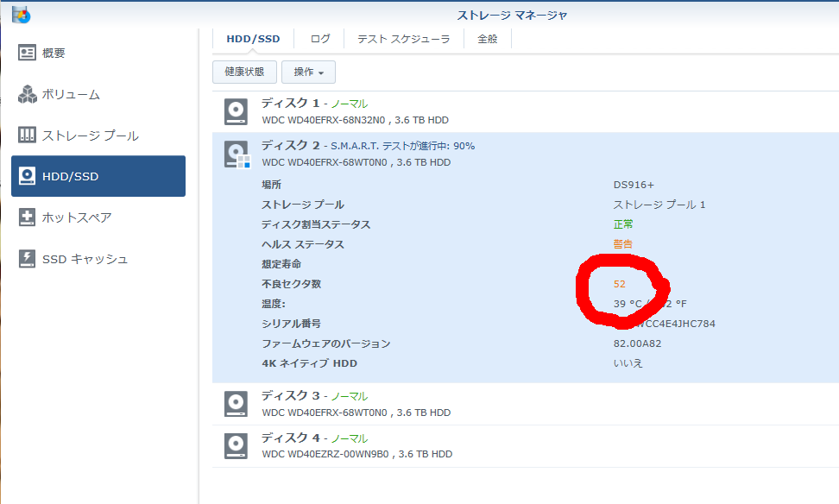The height and width of the screenshot is (504, 839).
Task: Click the 想定寿命 label
Action: [281, 264]
